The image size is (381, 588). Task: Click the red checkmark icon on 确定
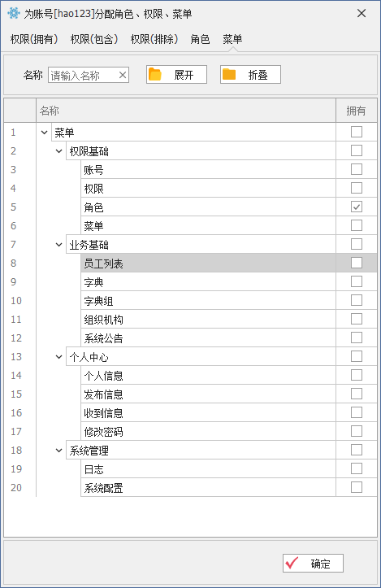[292, 563]
